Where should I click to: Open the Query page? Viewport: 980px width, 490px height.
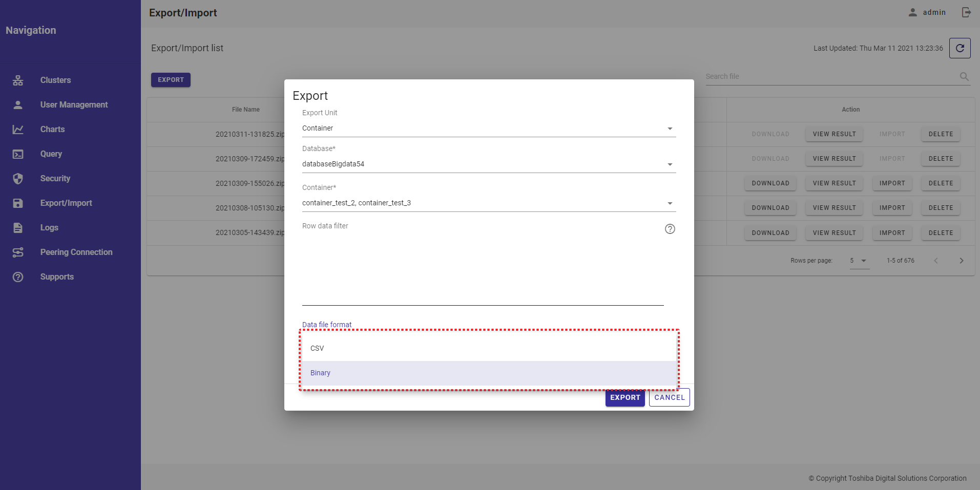click(x=51, y=154)
